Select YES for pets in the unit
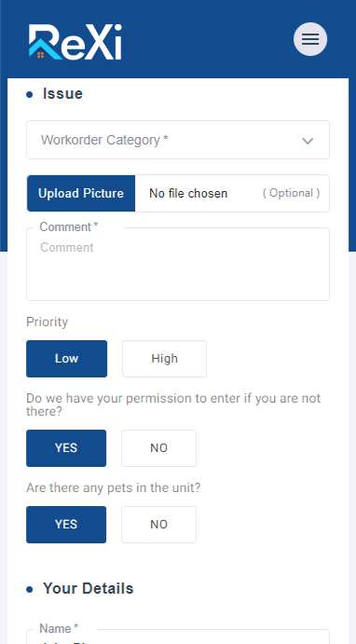356x644 pixels. [x=66, y=525]
